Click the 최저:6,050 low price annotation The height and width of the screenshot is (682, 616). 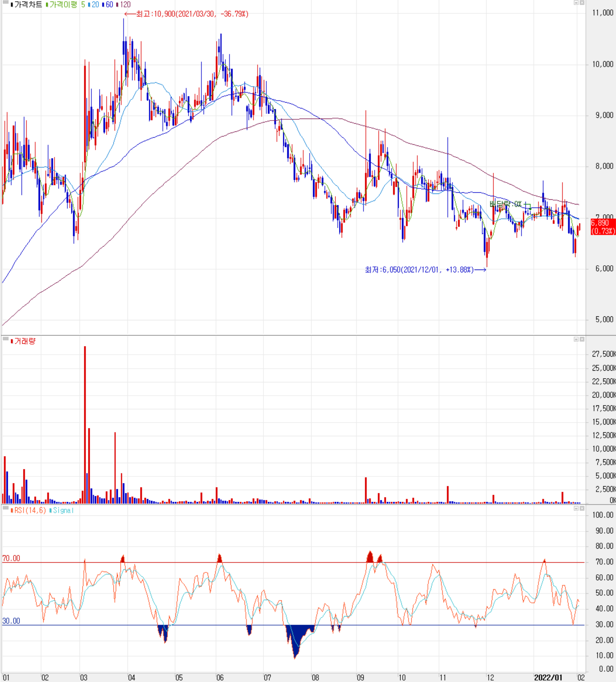click(x=425, y=270)
